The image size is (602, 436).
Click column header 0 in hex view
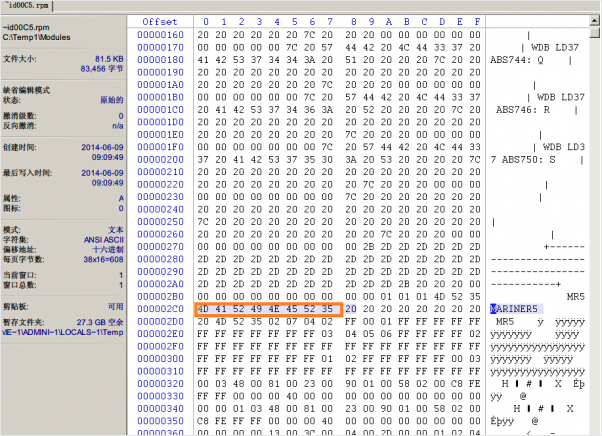206,22
